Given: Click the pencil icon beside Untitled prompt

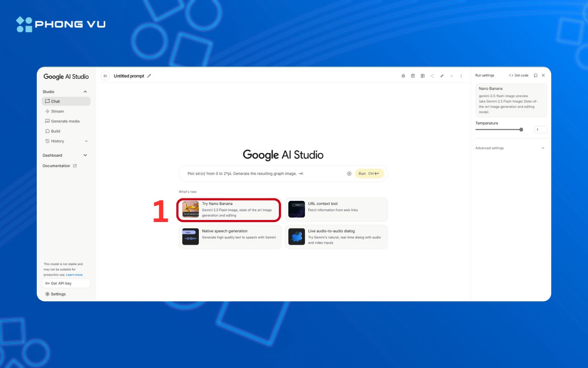Looking at the screenshot, I should (x=149, y=76).
